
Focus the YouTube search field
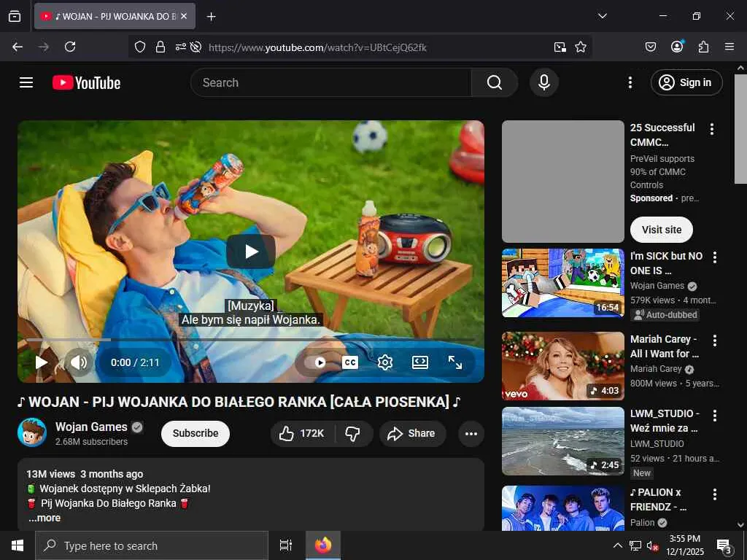331,82
